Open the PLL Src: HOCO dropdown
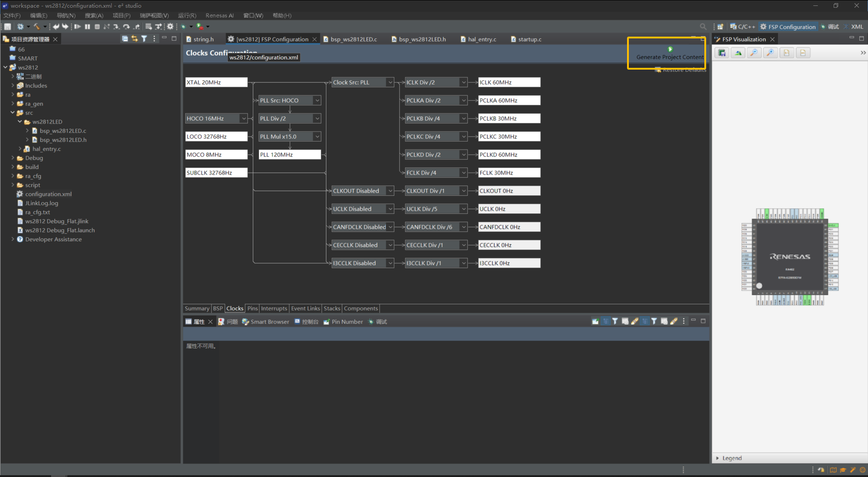Viewport: 868px width, 477px height. click(x=317, y=100)
